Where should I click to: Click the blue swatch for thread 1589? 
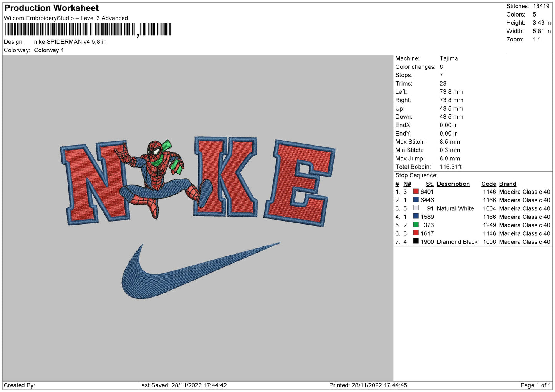[416, 217]
